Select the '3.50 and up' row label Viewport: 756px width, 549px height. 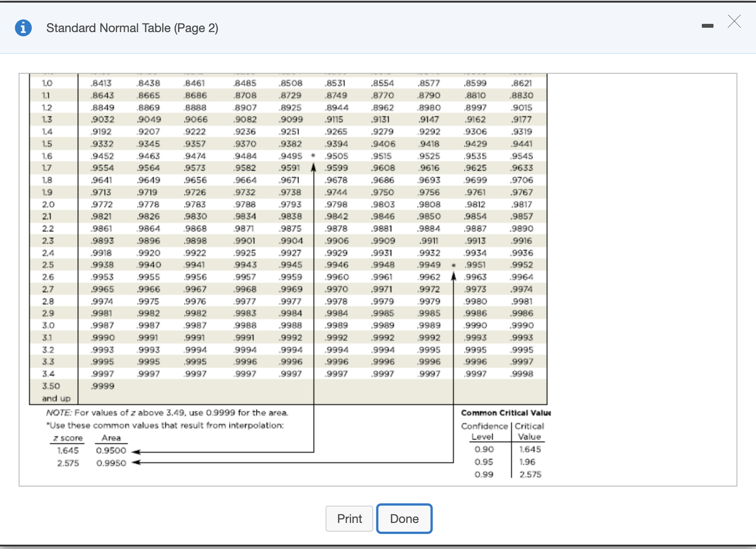coord(56,392)
